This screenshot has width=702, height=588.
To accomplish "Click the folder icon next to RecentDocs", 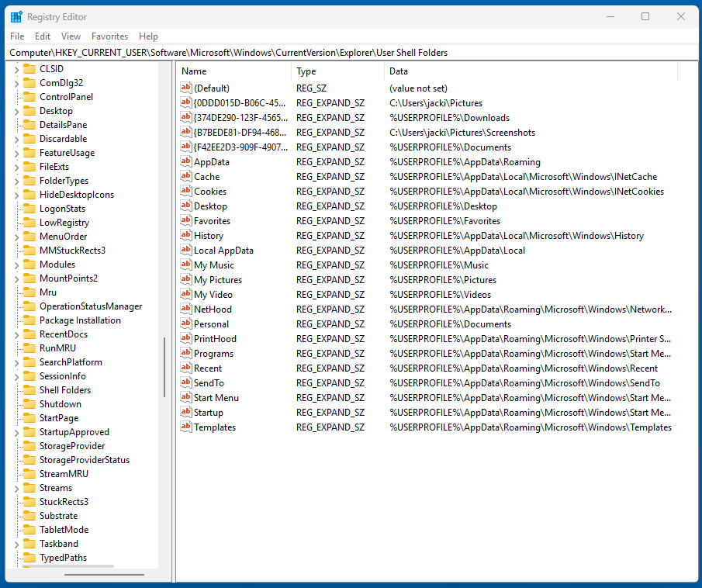I will [x=29, y=334].
